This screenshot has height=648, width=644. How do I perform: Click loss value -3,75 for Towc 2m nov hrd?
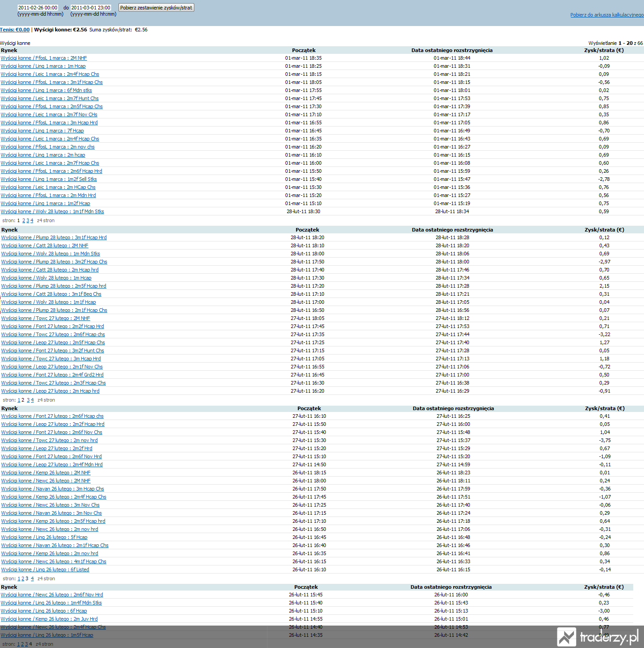(x=605, y=440)
